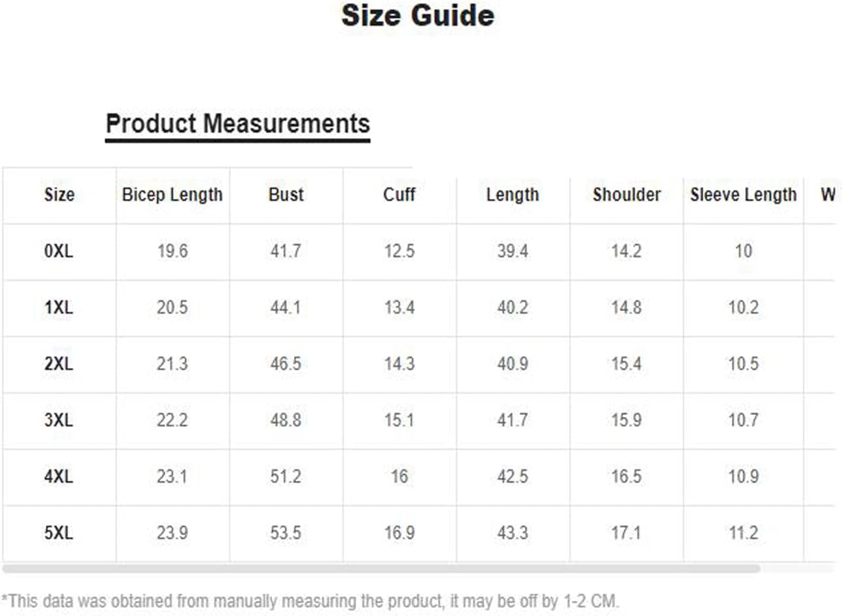Click the 5XL size row label
Screen dimensions: 843x616
point(59,533)
